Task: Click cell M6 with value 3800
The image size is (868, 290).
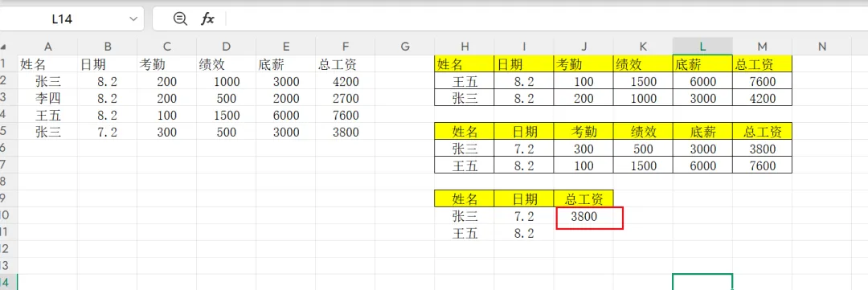Action: [762, 149]
